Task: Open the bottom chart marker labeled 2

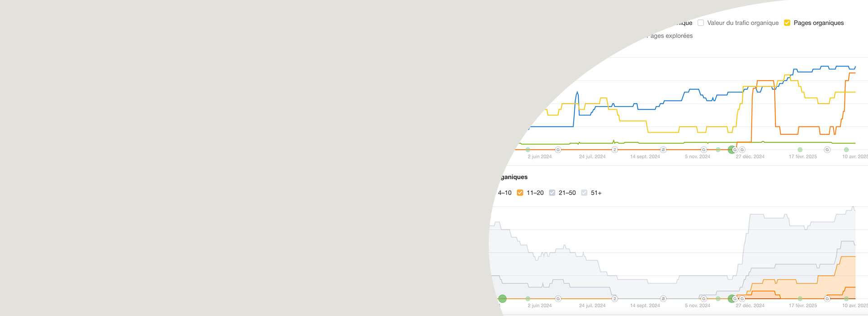Action: click(614, 298)
